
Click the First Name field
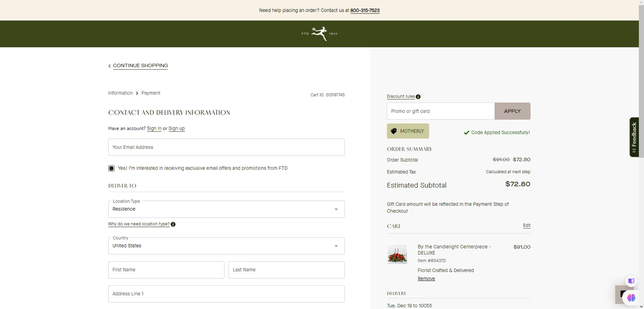click(166, 270)
